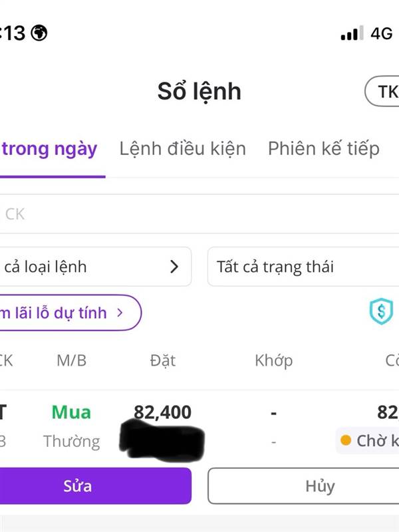Tap the chevron in order type filter
Image resolution: width=399 pixels, height=532 pixels.
click(174, 267)
